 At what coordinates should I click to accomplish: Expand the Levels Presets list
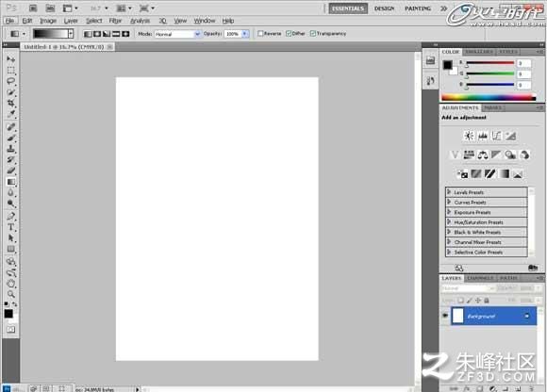coord(487,192)
